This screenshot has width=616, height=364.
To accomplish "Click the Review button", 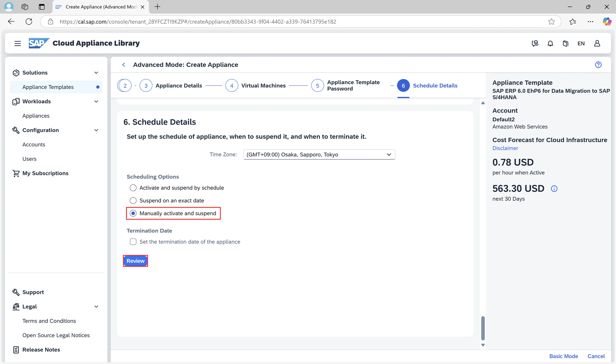I will (135, 261).
